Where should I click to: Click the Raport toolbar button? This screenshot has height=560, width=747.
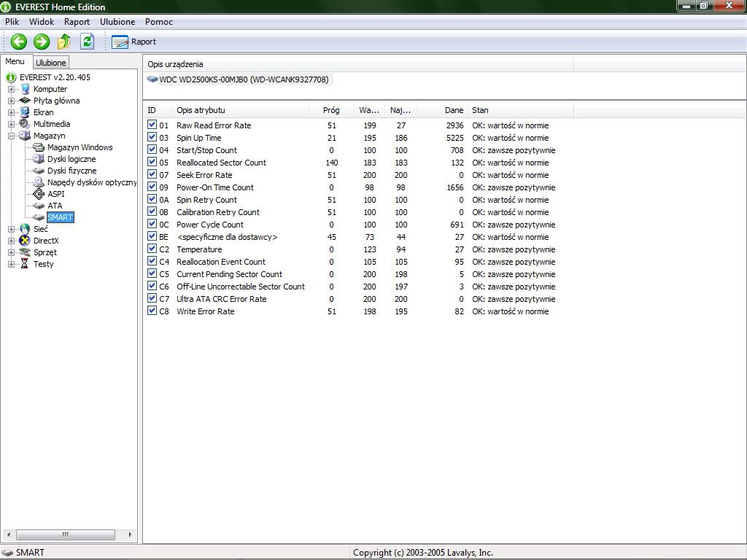pyautogui.click(x=134, y=42)
